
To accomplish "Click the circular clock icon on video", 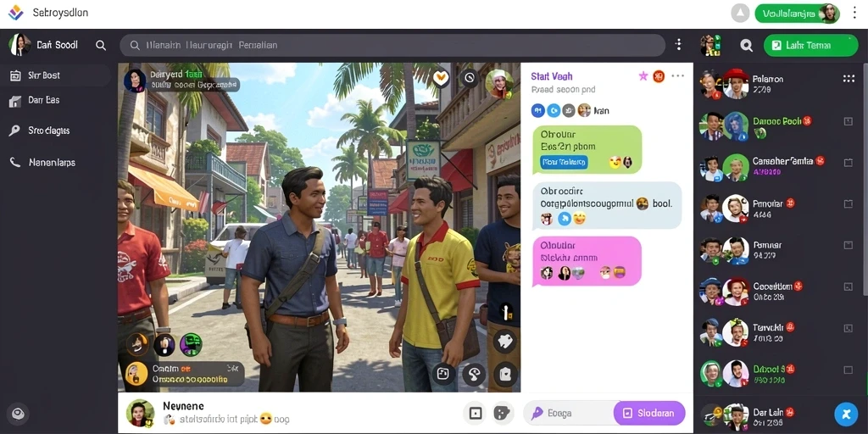I will coord(470,78).
